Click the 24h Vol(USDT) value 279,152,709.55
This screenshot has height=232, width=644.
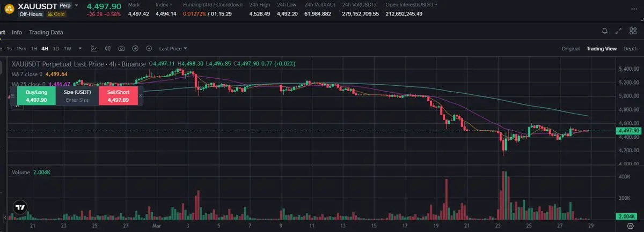(x=360, y=13)
